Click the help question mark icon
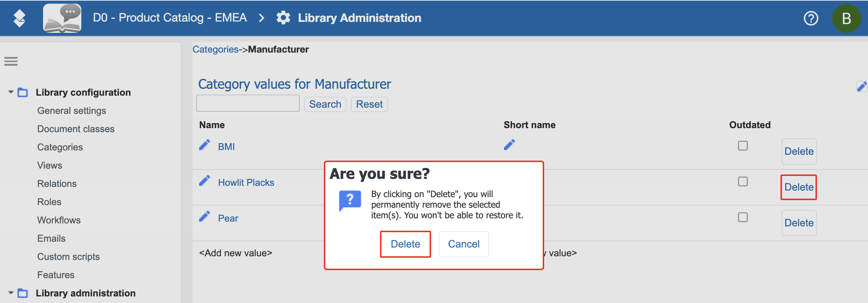Screen dimensions: 868x303 point(811,18)
